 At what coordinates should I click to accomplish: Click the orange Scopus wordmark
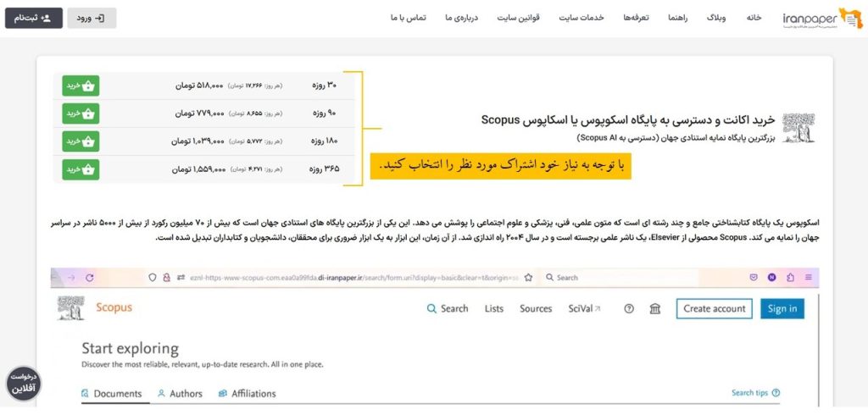(114, 307)
